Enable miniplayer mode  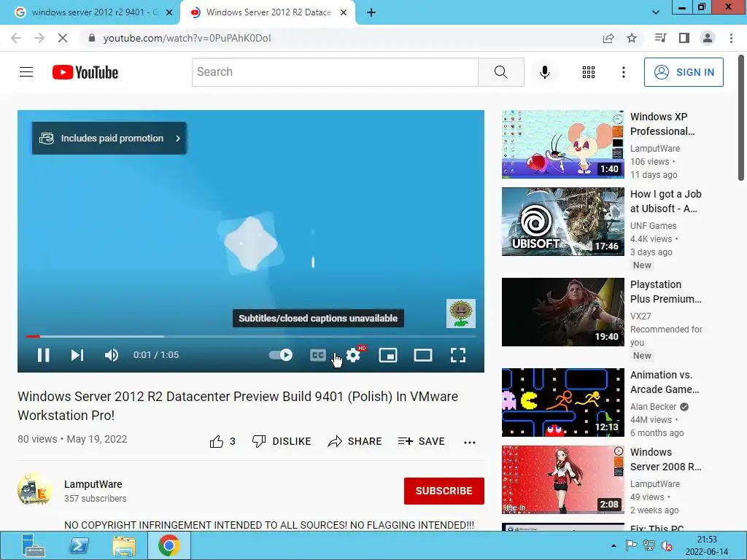[388, 355]
